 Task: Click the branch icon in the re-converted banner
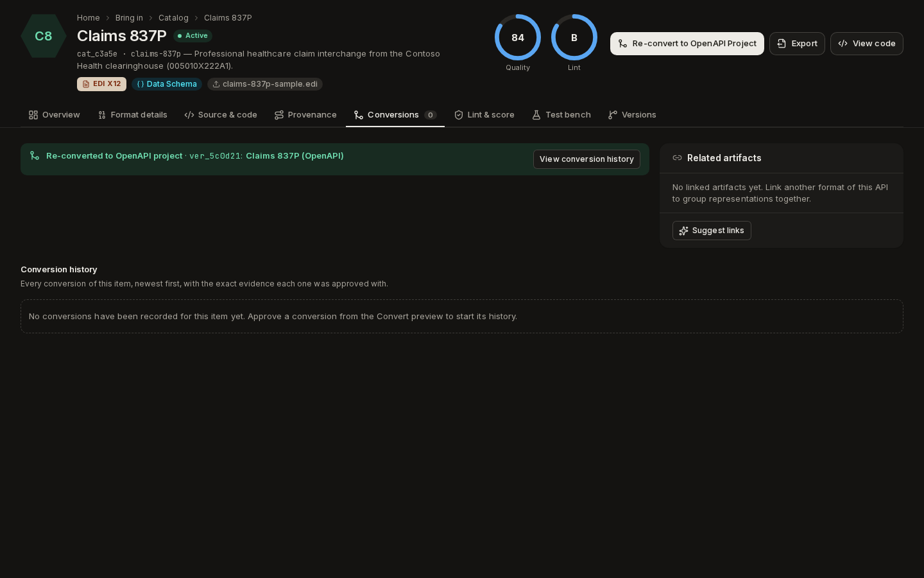[35, 156]
